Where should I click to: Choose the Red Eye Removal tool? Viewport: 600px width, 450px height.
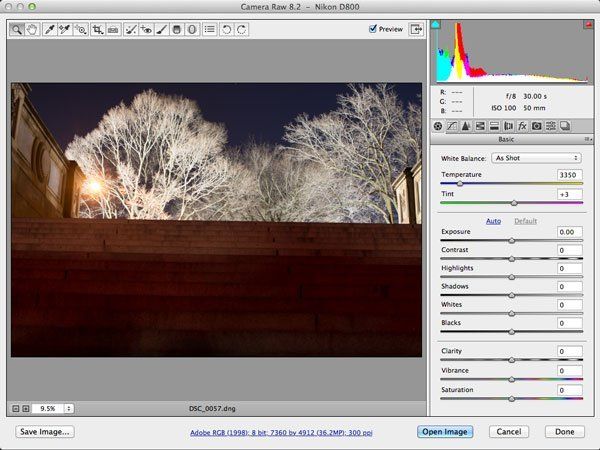146,29
